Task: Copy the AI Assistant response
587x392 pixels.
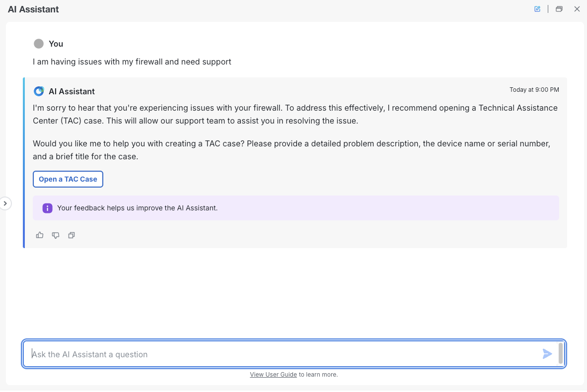Action: (72, 235)
